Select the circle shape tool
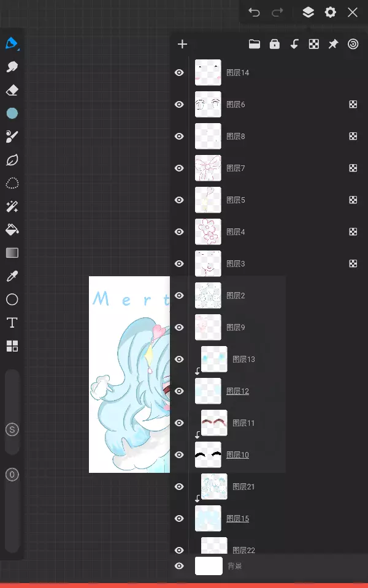 click(x=12, y=300)
